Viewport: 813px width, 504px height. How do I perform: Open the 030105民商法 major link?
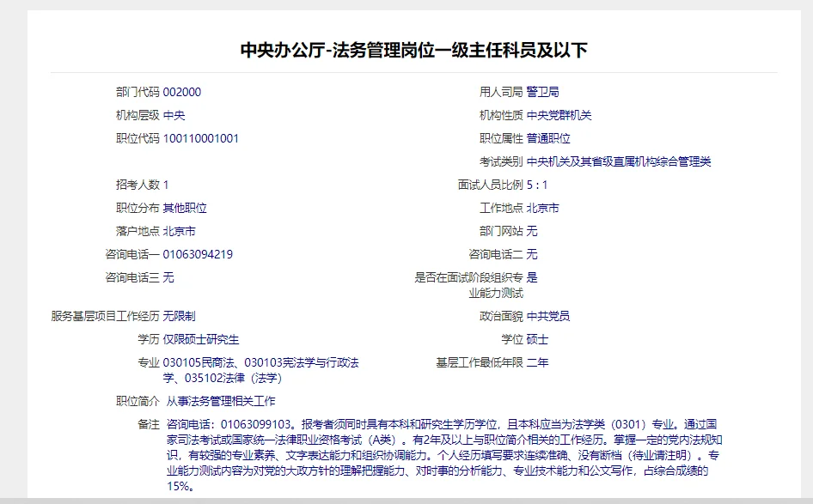point(211,362)
